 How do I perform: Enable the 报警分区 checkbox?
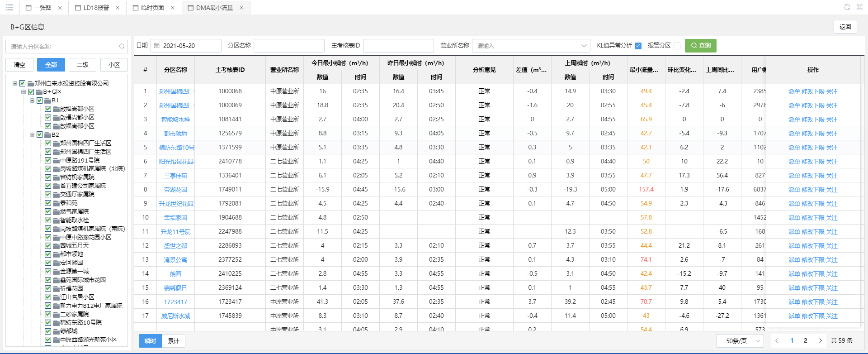tap(677, 46)
